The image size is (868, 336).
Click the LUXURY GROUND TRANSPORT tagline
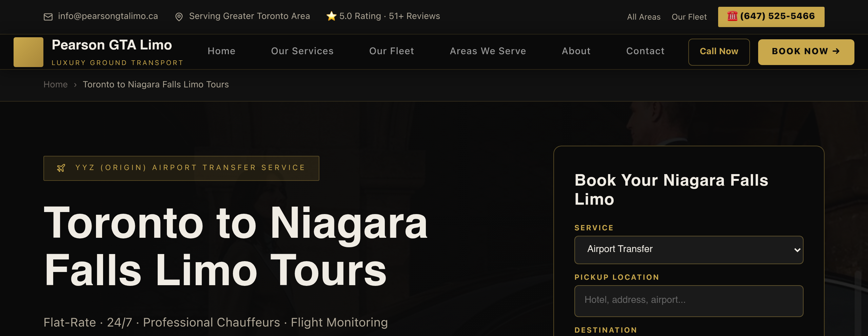point(117,63)
